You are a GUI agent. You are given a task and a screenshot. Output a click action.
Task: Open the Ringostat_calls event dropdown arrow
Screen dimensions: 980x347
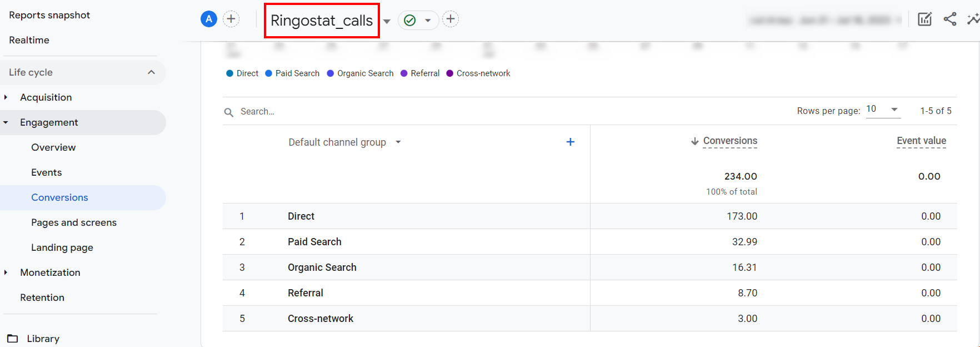click(x=387, y=22)
